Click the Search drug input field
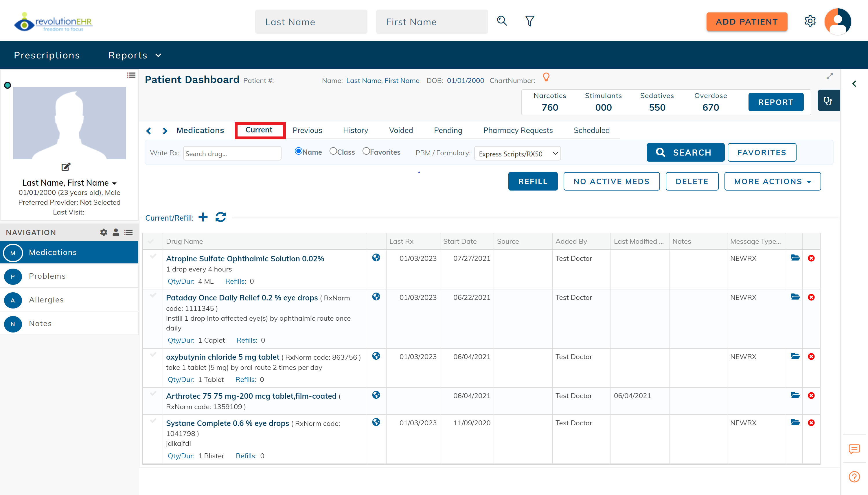The image size is (868, 495). pyautogui.click(x=232, y=154)
